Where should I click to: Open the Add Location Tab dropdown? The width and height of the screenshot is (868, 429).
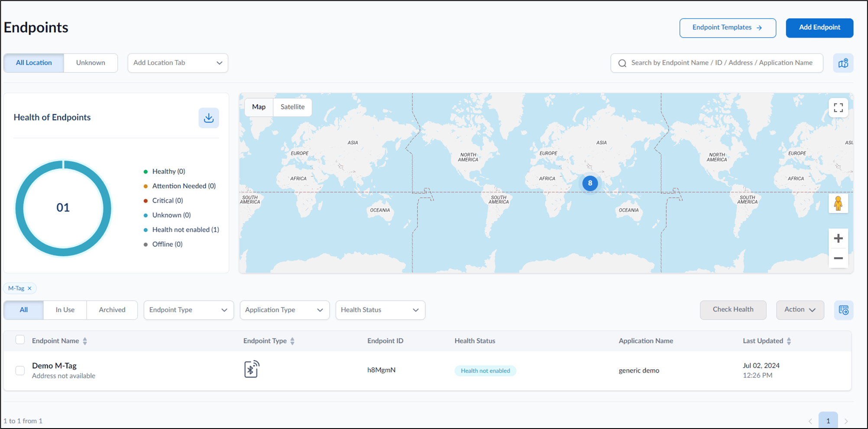[178, 63]
